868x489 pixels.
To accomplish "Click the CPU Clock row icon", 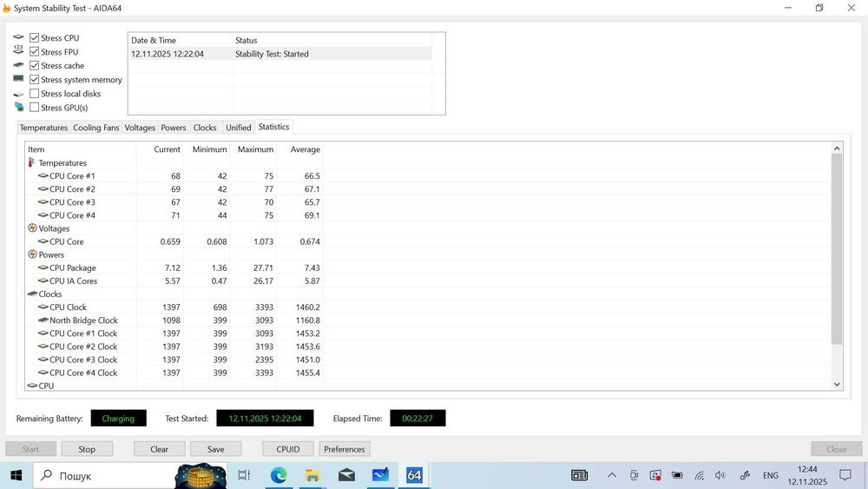I will click(x=43, y=307).
